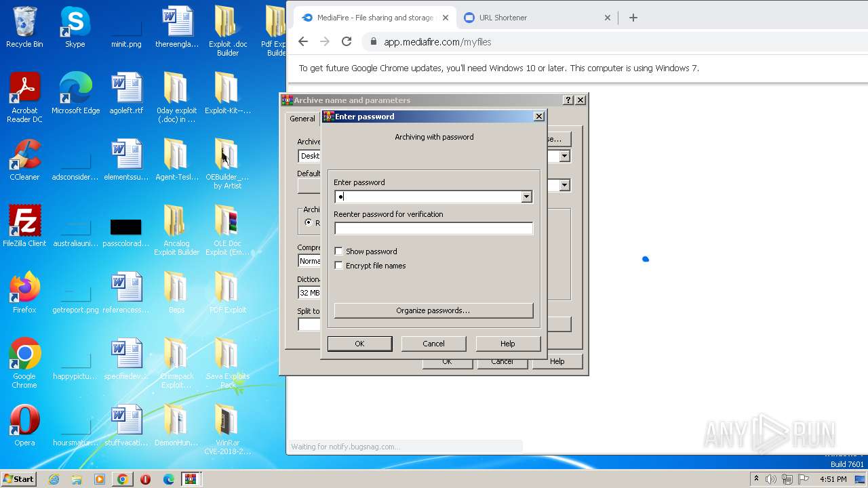The height and width of the screenshot is (488, 868).
Task: Launch Skype from the desktop
Action: click(x=75, y=27)
